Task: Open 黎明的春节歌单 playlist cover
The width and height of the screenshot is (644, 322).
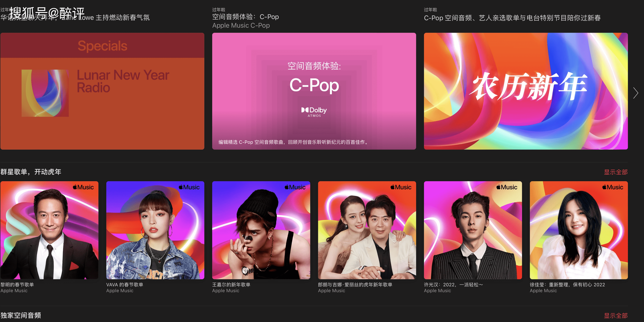Action: click(49, 230)
